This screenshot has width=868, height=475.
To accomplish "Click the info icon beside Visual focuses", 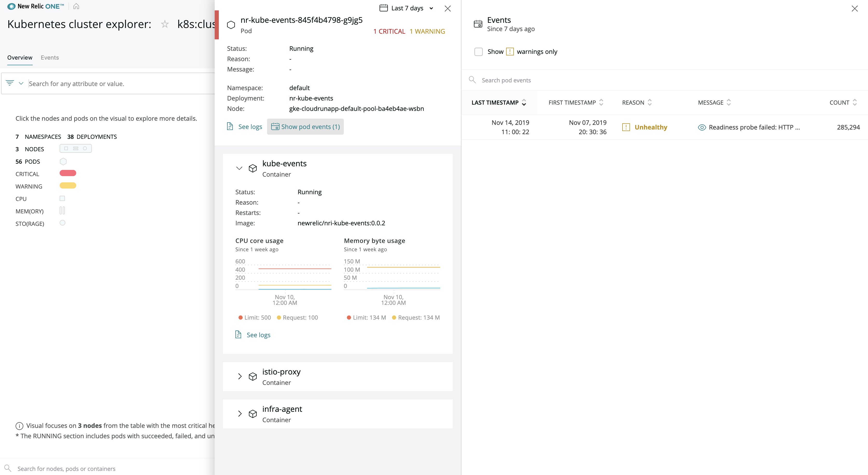I will click(x=19, y=426).
